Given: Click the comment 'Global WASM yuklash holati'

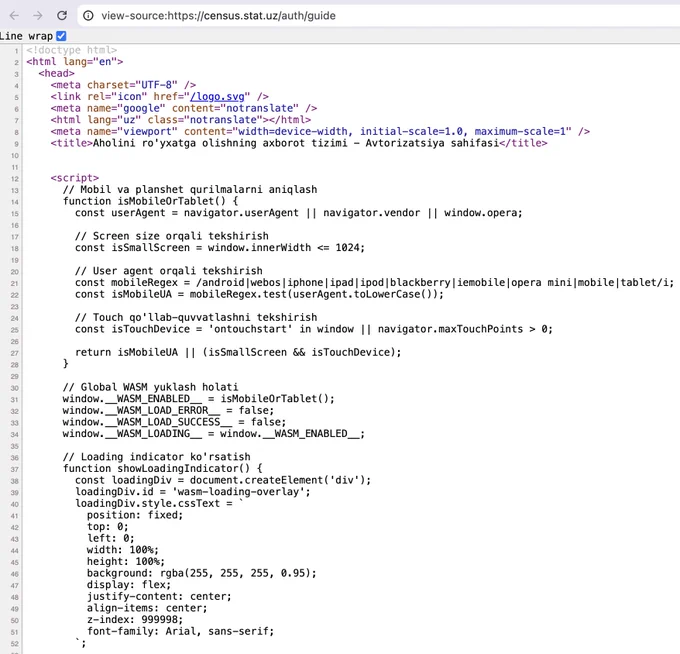Looking at the screenshot, I should point(159,387).
